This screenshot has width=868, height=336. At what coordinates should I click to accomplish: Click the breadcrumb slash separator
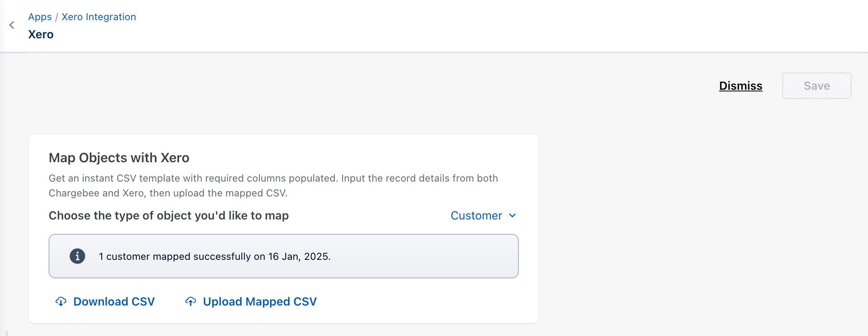pyautogui.click(x=57, y=17)
